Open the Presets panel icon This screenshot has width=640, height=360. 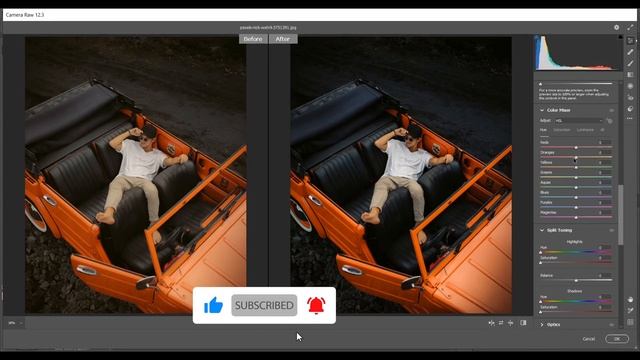click(x=630, y=109)
